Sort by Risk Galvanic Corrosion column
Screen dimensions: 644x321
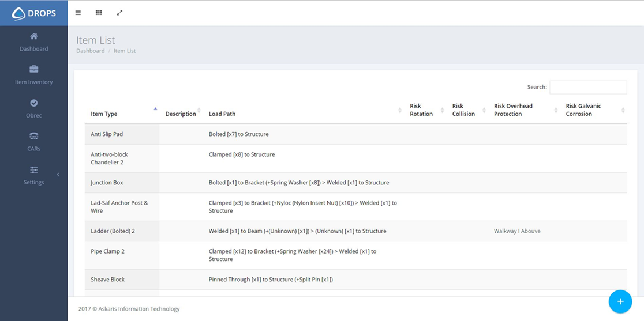pyautogui.click(x=583, y=110)
